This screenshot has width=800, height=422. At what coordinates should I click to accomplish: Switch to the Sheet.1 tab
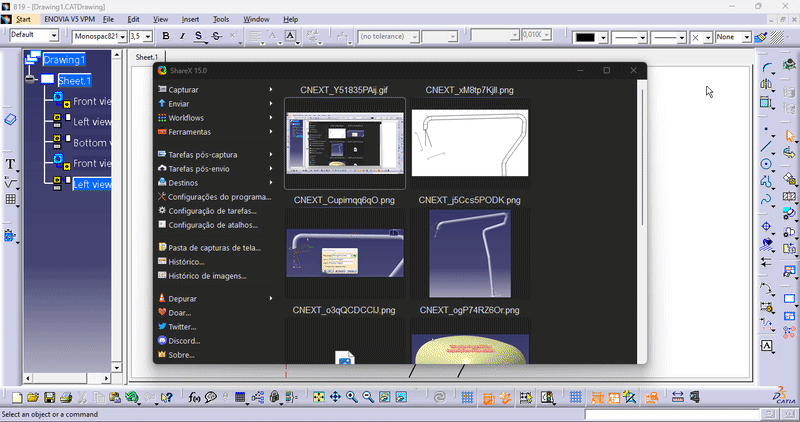coord(147,57)
